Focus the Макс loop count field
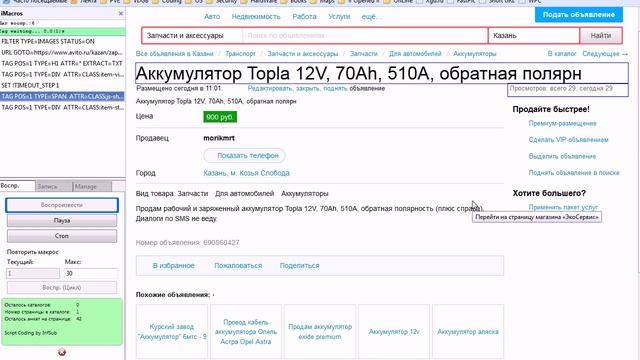The height and width of the screenshot is (360, 640). (x=91, y=273)
